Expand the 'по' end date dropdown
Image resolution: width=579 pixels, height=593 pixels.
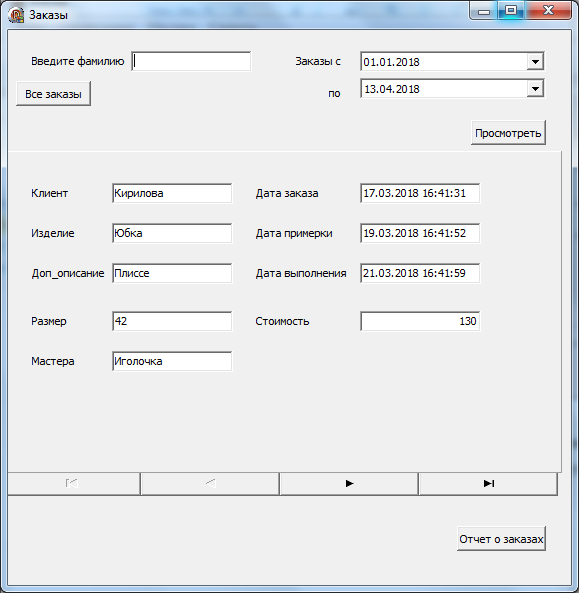pos(535,89)
